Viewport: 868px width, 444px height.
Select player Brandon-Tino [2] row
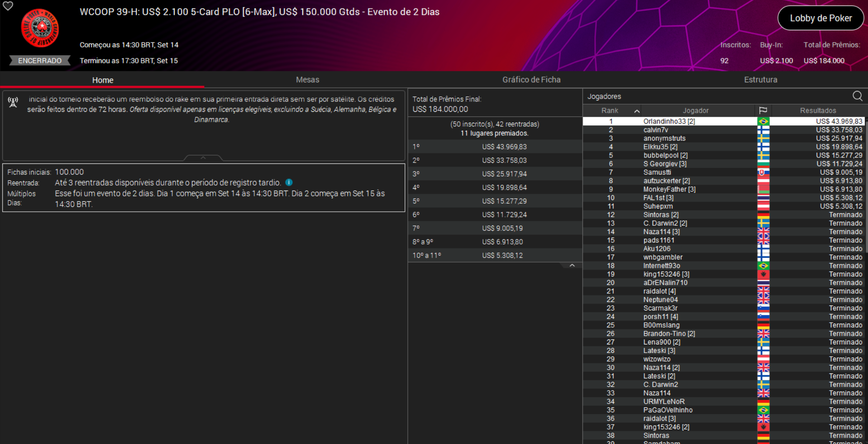[724, 334]
